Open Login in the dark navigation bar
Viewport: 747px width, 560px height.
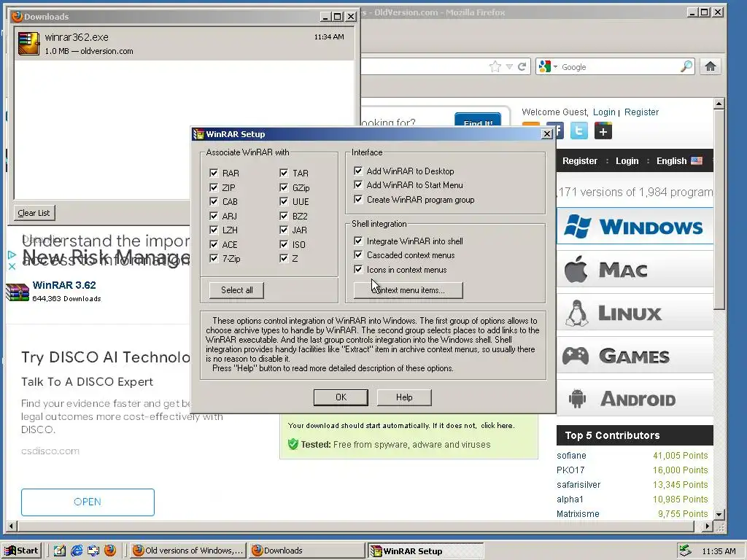(627, 161)
